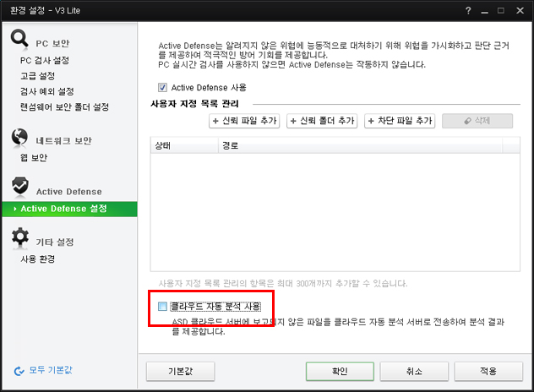Viewport: 534px width, 392px height.
Task: Open 웹 보안 settings page
Action: pos(34,157)
